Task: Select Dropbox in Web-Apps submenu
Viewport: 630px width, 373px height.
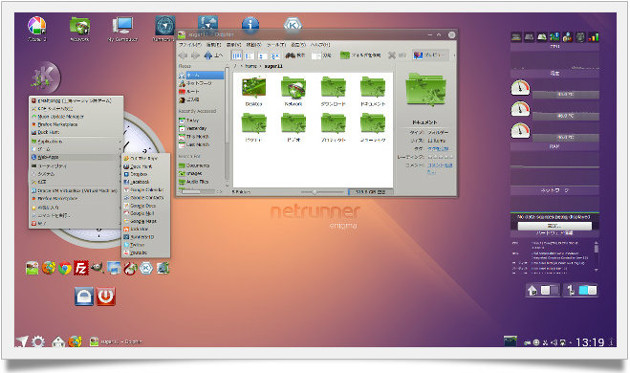Action: 145,174
